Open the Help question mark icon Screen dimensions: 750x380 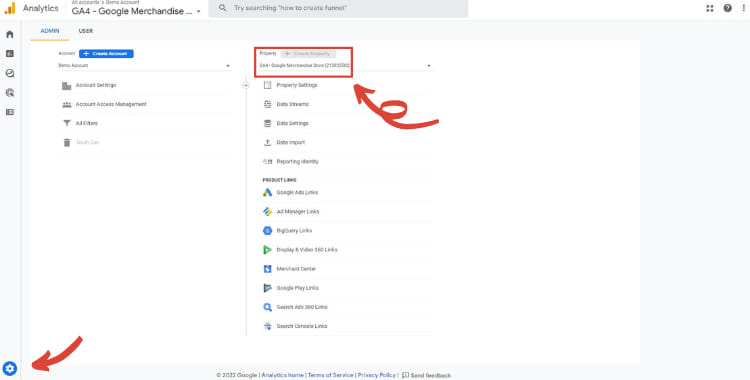[x=728, y=8]
